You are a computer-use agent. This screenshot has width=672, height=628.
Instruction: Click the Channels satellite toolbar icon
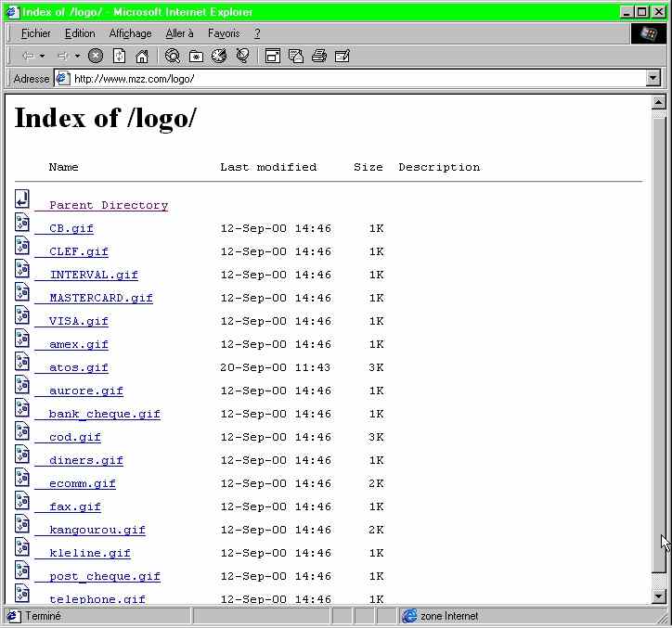(x=242, y=56)
